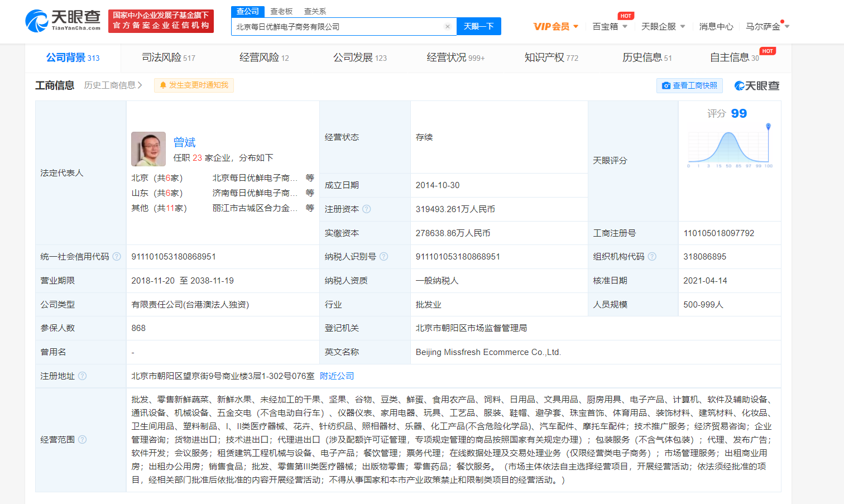Image resolution: width=844 pixels, height=504 pixels.
Task: Open the 马尔萨金 user account menu
Action: (x=768, y=26)
